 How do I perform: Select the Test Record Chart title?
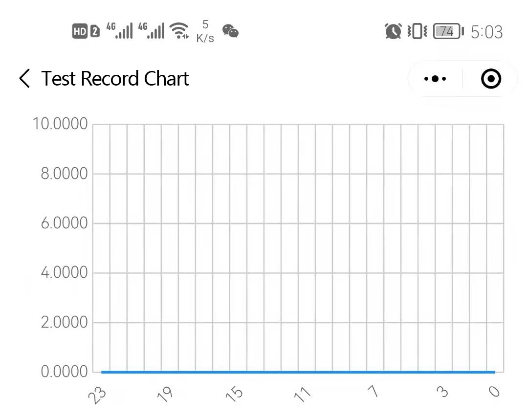tap(115, 78)
